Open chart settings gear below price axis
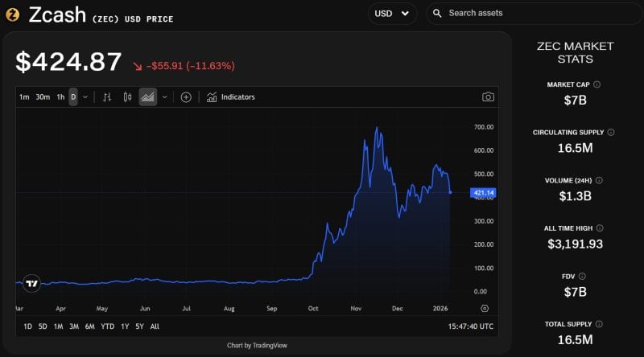644x357 pixels. pos(484,308)
